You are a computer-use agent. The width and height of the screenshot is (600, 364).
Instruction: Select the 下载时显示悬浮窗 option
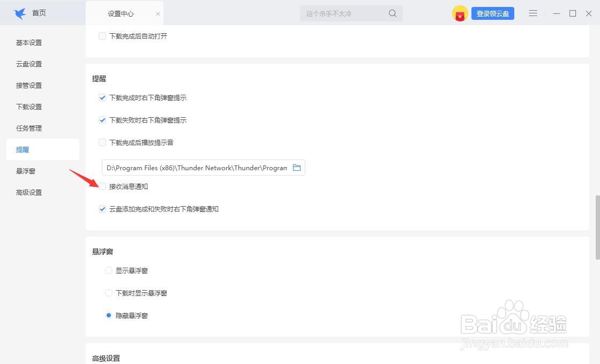tap(109, 293)
